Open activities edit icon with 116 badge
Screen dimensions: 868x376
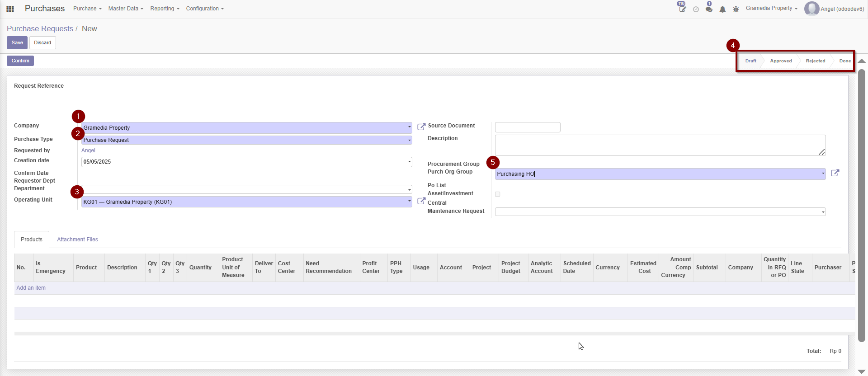682,9
